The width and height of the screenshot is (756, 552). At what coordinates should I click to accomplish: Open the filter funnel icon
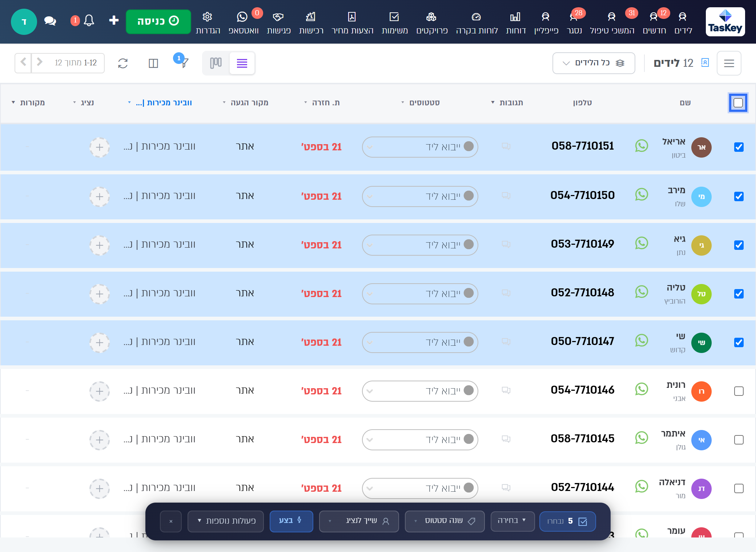(185, 63)
